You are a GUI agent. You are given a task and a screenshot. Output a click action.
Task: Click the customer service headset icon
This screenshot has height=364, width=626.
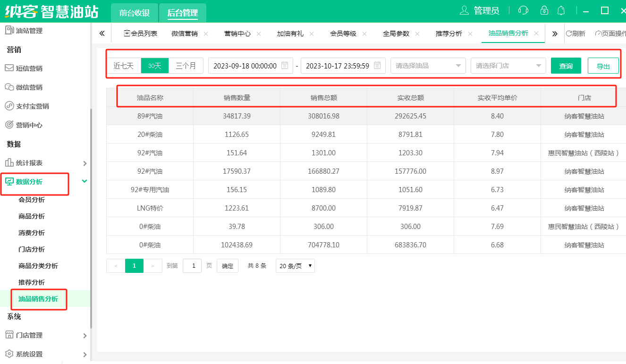(523, 10)
